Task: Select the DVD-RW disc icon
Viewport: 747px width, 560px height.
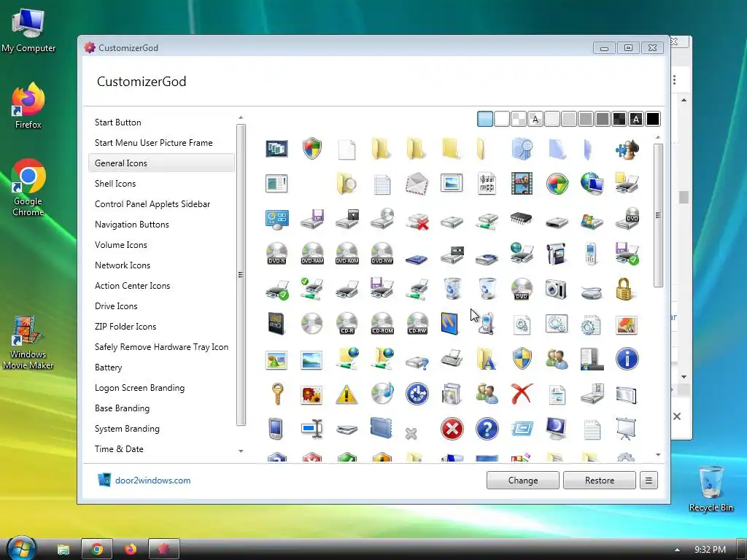Action: (382, 254)
